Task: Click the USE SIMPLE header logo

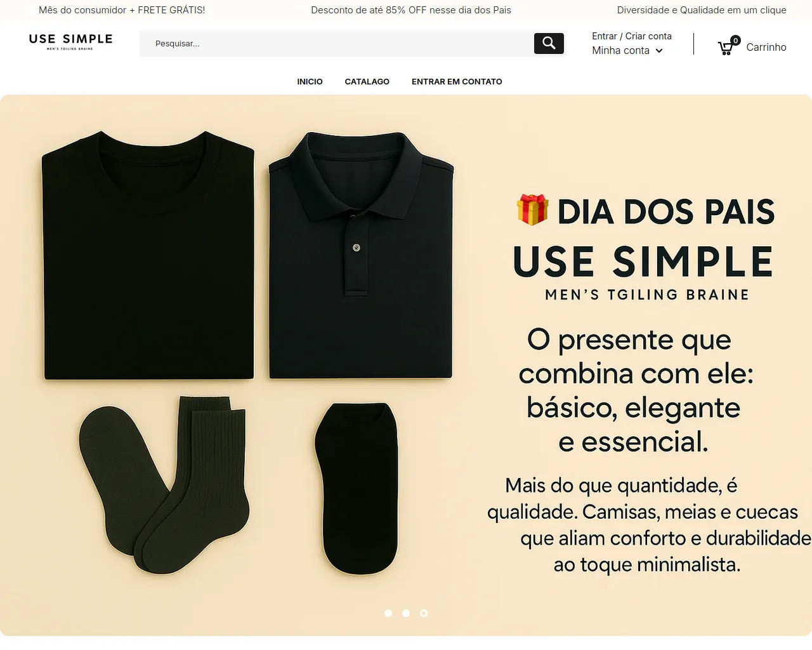Action: point(70,42)
